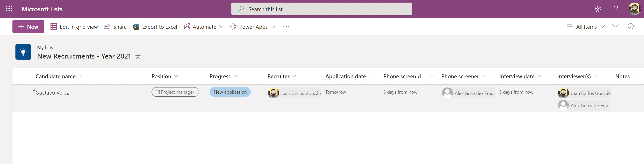Viewport: 644px width, 164px height.
Task: Open the settings gear icon
Action: click(x=597, y=9)
